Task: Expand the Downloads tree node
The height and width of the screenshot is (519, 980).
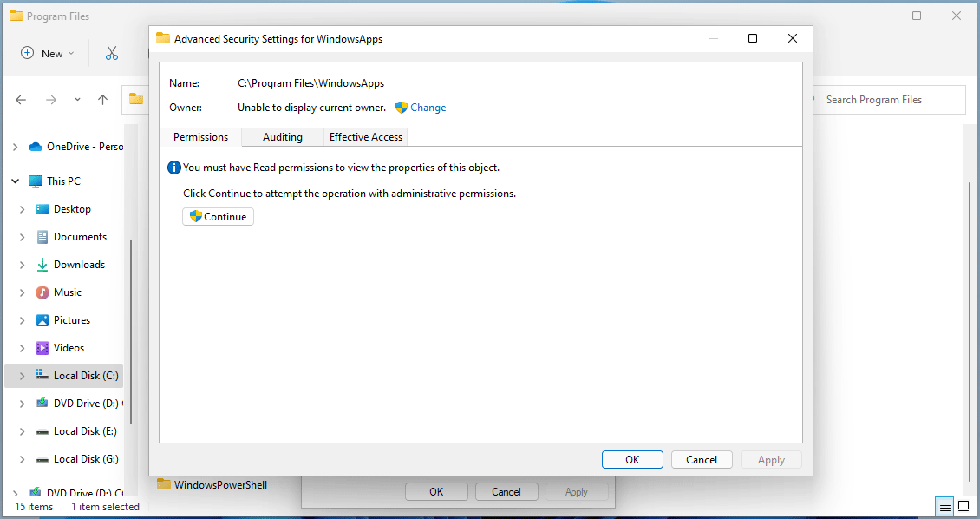Action: click(x=22, y=265)
